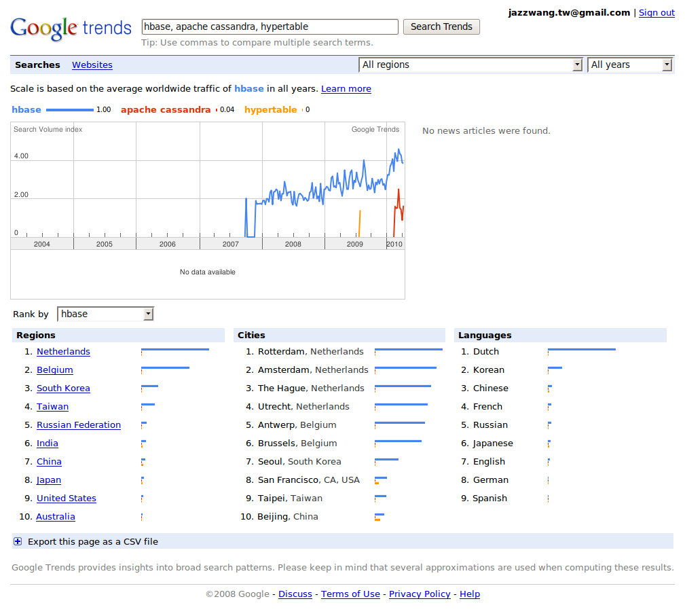Click the Google Trends logo

[x=71, y=28]
